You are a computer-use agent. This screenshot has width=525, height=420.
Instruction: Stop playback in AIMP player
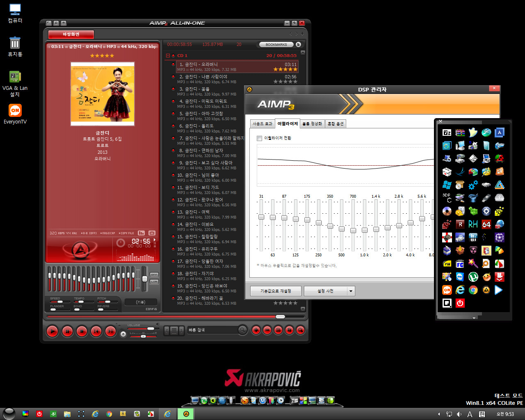(x=82, y=331)
